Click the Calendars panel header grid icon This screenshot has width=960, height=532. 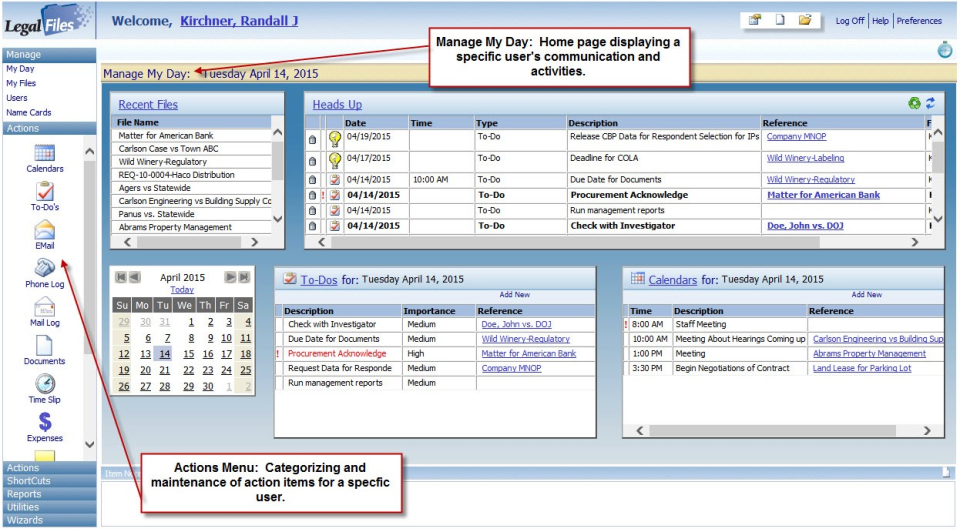(x=637, y=279)
